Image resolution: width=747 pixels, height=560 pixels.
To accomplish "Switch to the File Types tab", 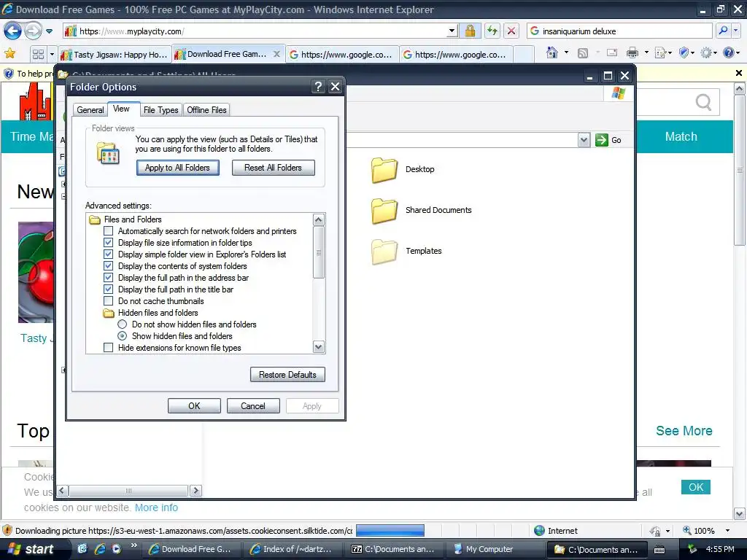I will pos(160,110).
